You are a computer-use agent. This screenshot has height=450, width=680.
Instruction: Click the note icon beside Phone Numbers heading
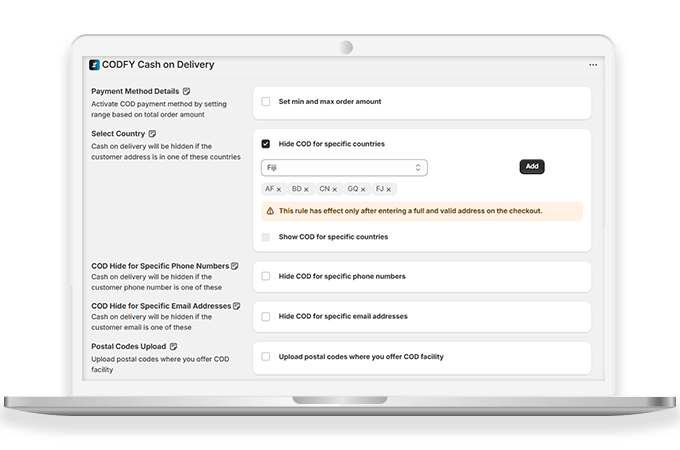tap(235, 266)
